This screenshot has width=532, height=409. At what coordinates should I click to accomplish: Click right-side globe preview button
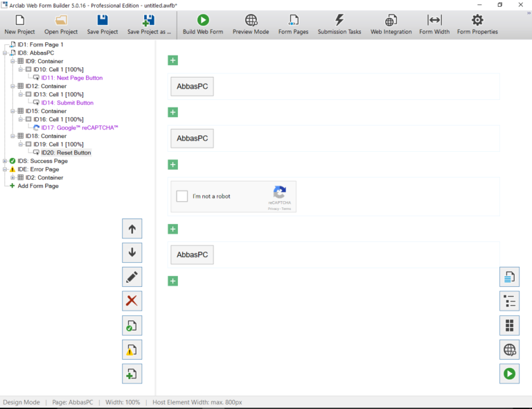pos(509,349)
